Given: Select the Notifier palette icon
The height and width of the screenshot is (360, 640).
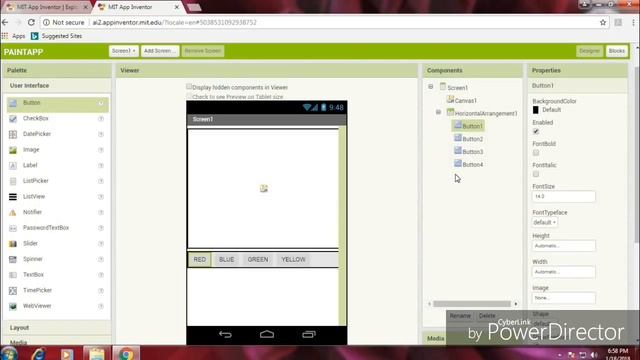Looking at the screenshot, I should pyautogui.click(x=13, y=212).
